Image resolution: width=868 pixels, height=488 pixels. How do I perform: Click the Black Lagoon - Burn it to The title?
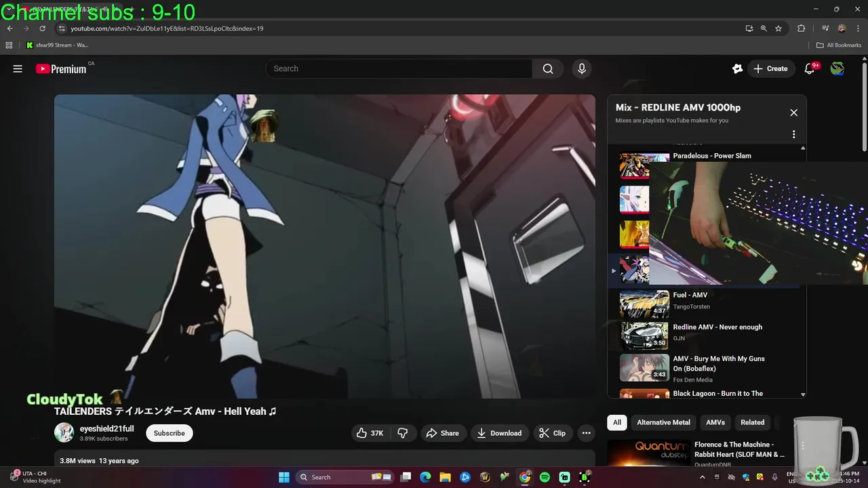pyautogui.click(x=717, y=393)
